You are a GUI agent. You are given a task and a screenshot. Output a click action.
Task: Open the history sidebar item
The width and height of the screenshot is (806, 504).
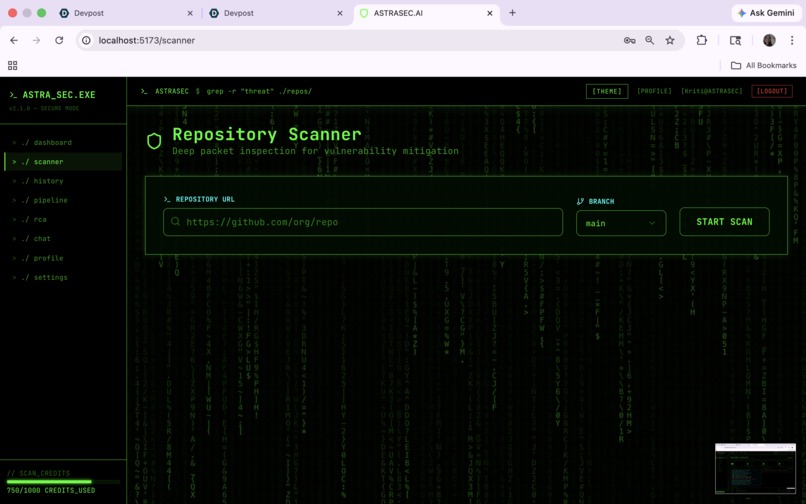63,181
